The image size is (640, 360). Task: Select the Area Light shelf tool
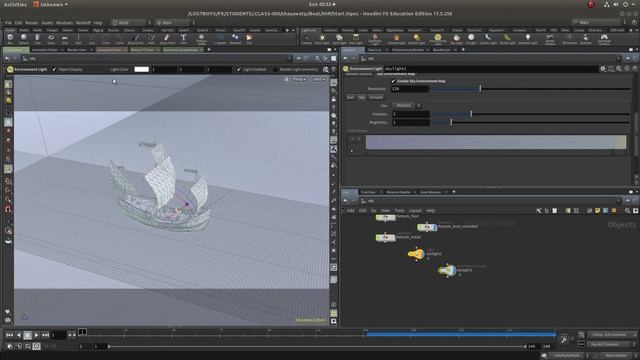356,39
